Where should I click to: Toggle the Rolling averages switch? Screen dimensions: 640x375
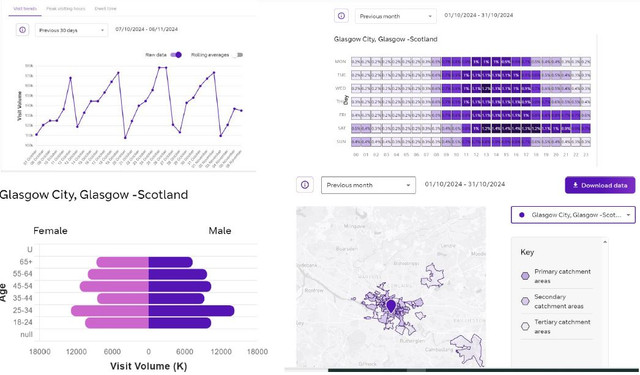coord(238,55)
